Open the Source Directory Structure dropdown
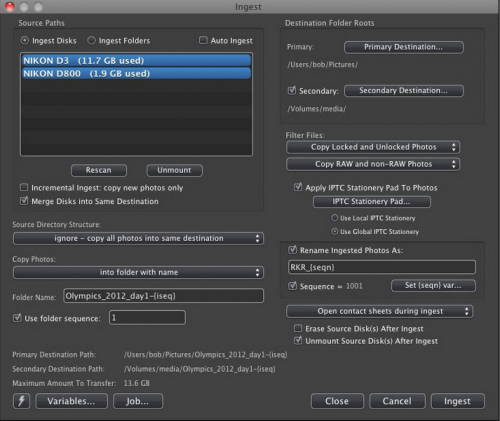500x421 pixels. click(x=138, y=238)
